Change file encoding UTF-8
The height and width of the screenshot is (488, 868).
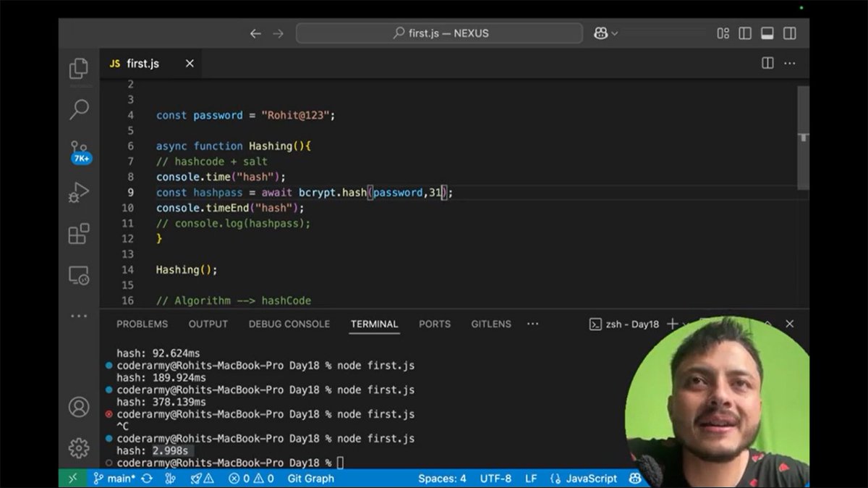tap(495, 479)
